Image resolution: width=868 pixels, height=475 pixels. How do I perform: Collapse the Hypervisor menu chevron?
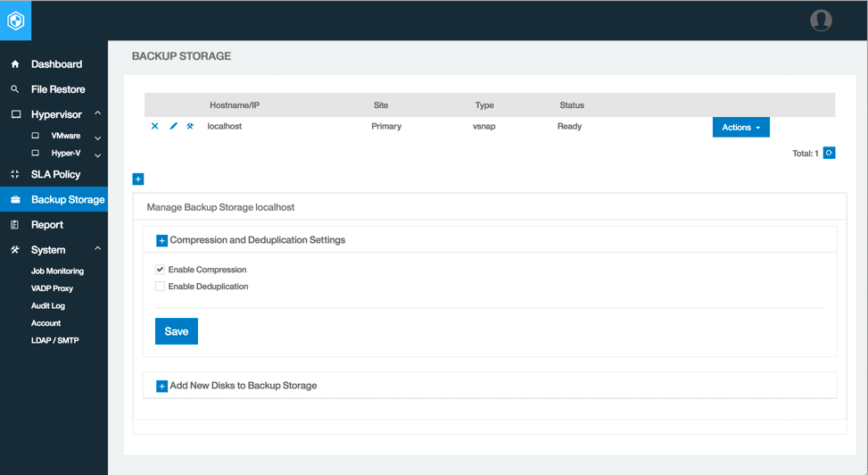[97, 113]
